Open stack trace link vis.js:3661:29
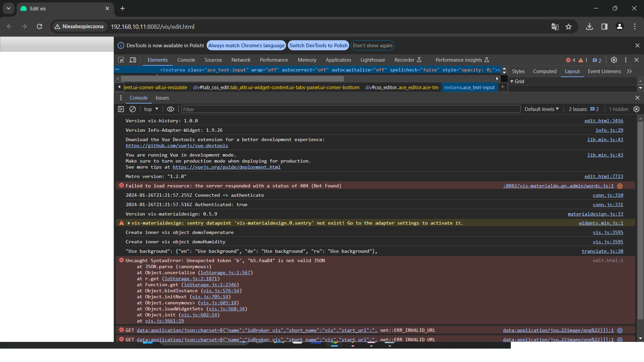644x362 pixels. [x=164, y=321]
